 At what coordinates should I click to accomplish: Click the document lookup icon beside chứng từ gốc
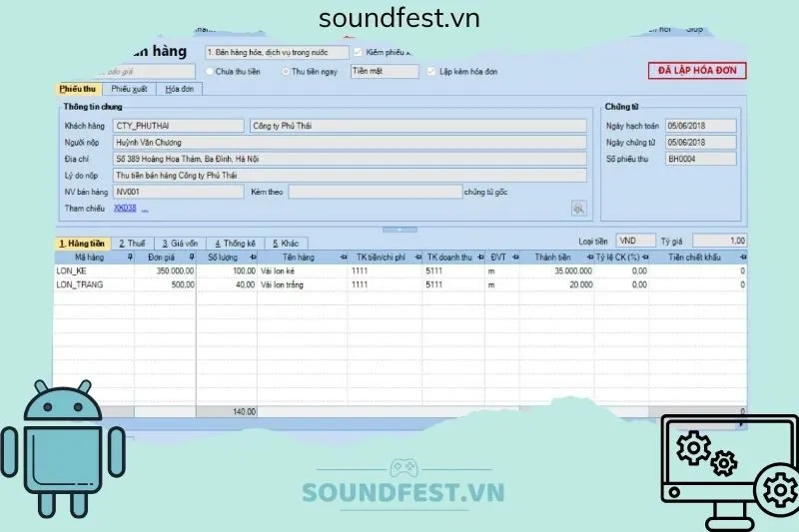pyautogui.click(x=577, y=208)
